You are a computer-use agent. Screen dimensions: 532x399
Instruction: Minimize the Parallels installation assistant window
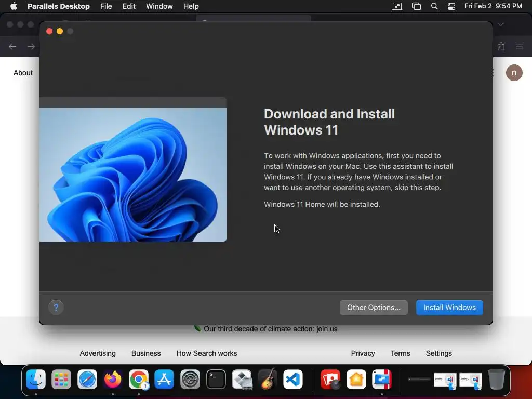point(60,31)
